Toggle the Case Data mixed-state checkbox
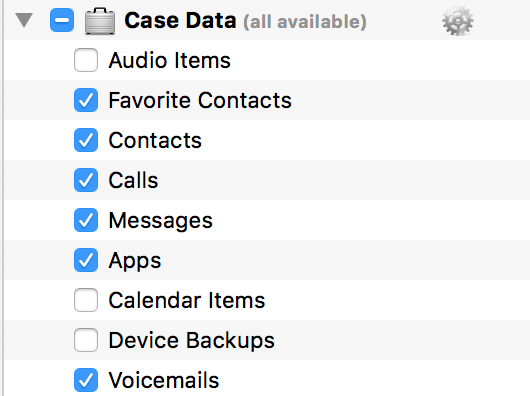This screenshot has width=530, height=396. pos(62,20)
